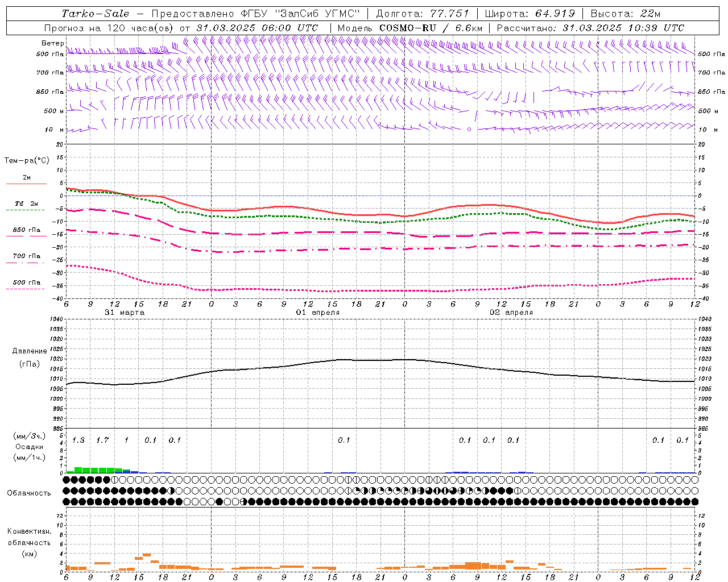Click the '02 апреля' date label
This screenshot has width=728, height=582.
(511, 313)
